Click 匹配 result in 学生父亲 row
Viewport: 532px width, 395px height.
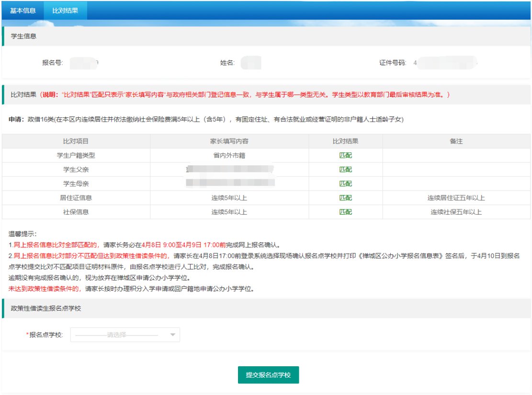tap(345, 169)
